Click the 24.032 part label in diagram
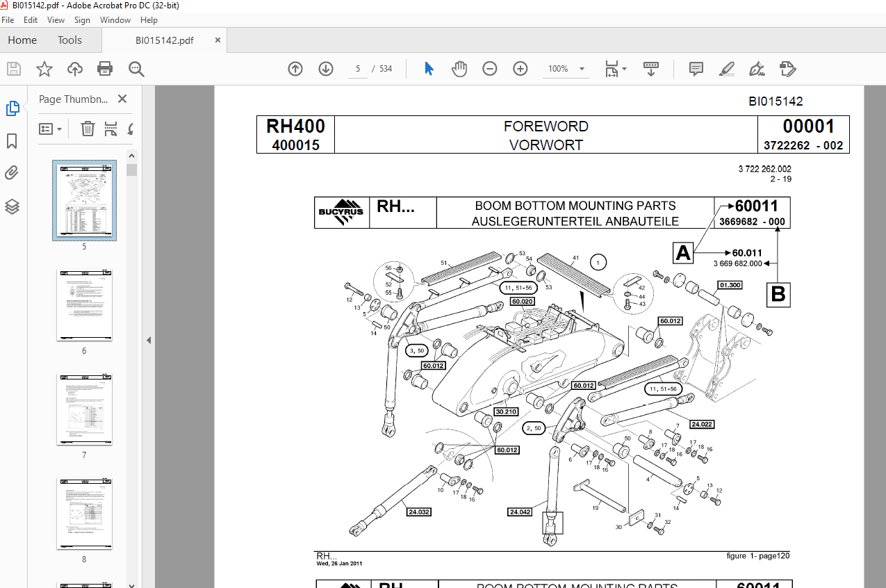 pyautogui.click(x=418, y=512)
